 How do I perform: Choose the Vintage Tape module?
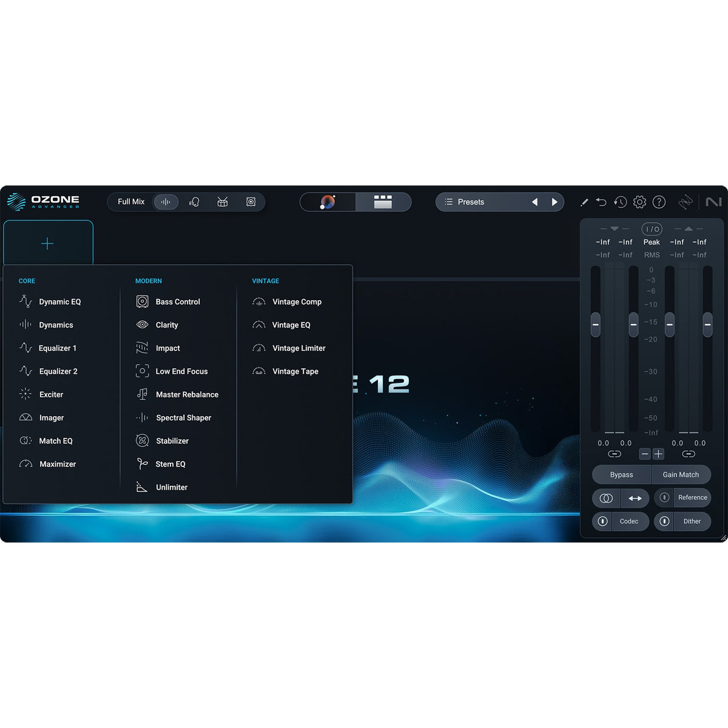[x=286, y=371]
